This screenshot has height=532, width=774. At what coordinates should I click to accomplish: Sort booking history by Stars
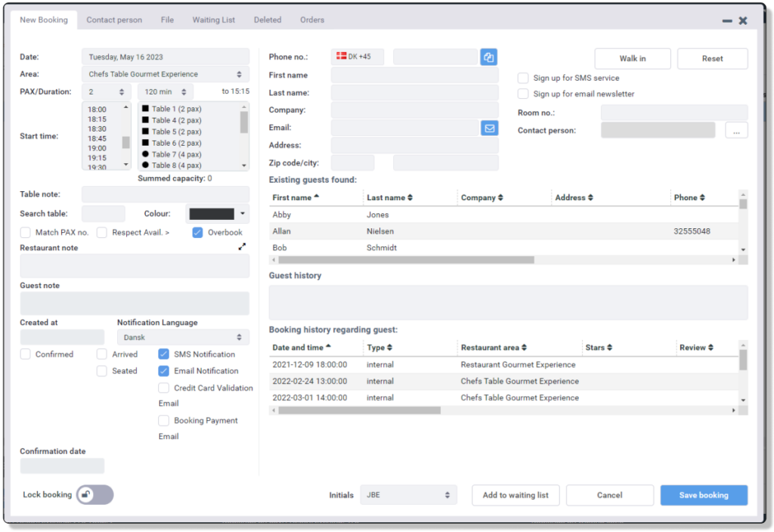click(x=610, y=348)
